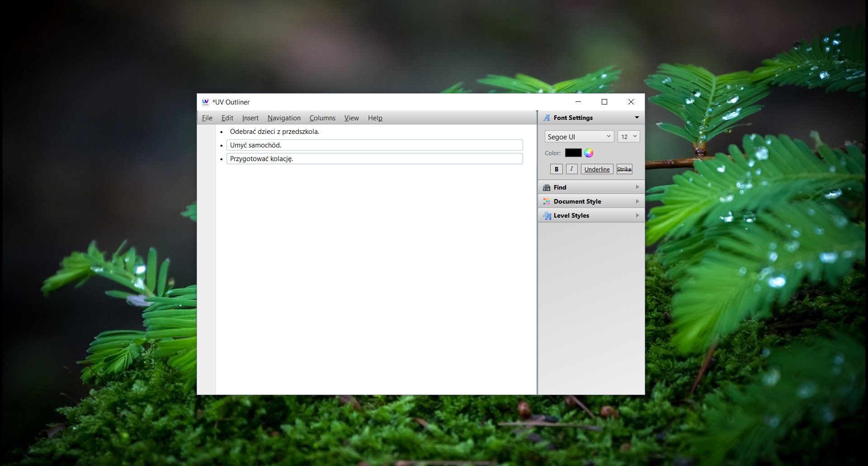
Task: Open the font size 12 dropdown
Action: click(635, 136)
